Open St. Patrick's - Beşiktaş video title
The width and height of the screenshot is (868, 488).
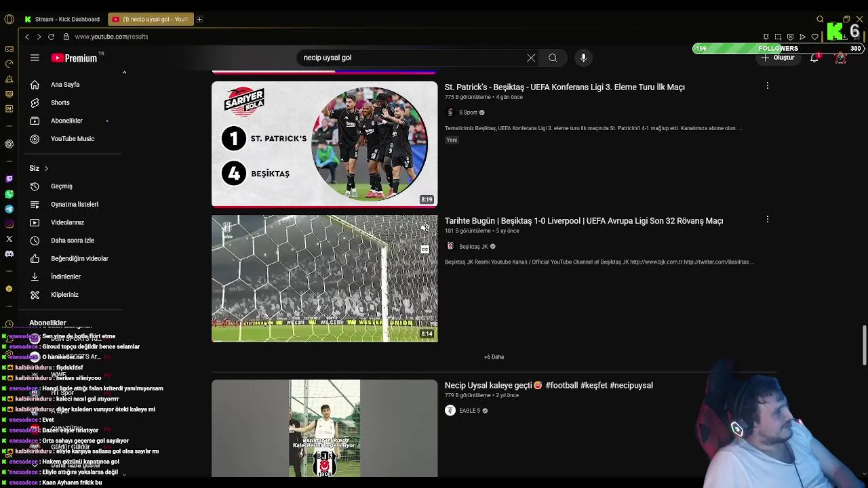[x=564, y=87]
